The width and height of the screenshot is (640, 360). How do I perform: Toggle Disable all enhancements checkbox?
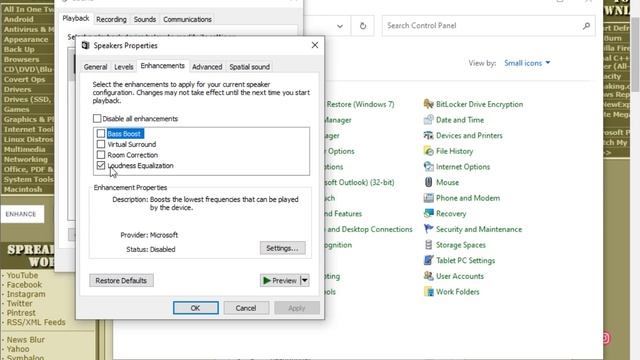(97, 118)
